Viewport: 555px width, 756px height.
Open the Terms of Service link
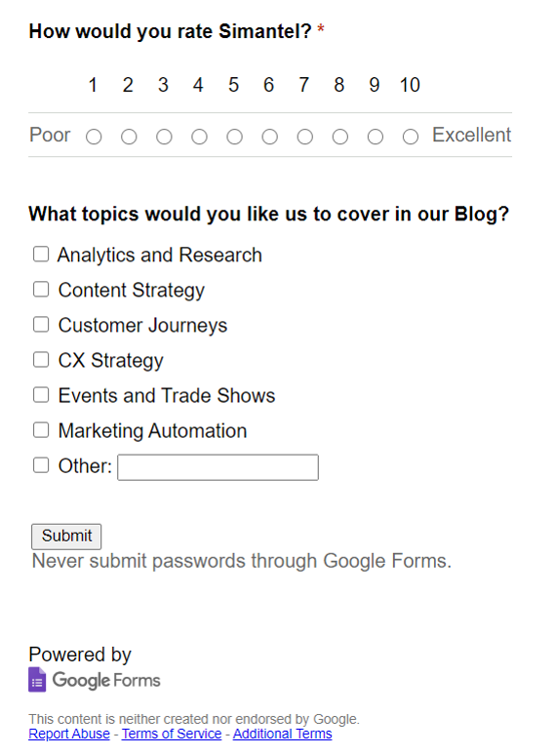point(172,734)
